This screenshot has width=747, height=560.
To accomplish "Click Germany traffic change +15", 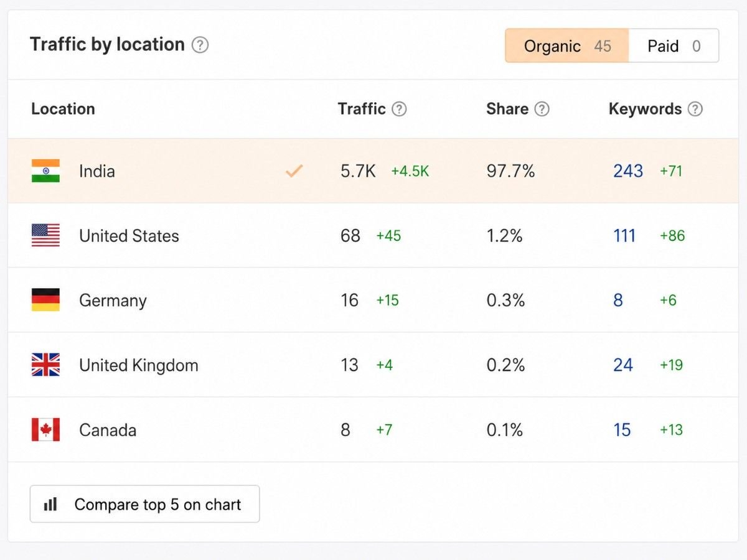I will [x=387, y=301].
